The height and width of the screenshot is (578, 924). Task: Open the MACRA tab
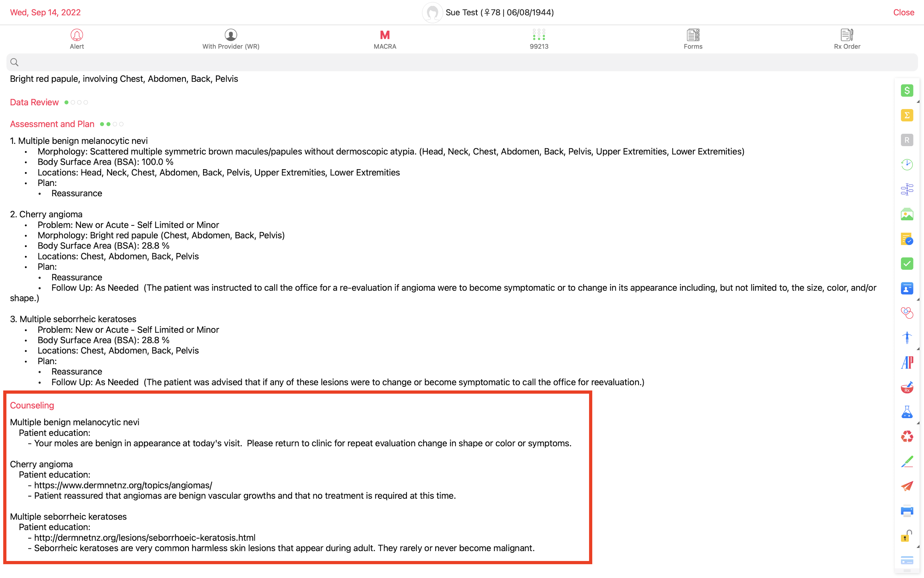[385, 39]
